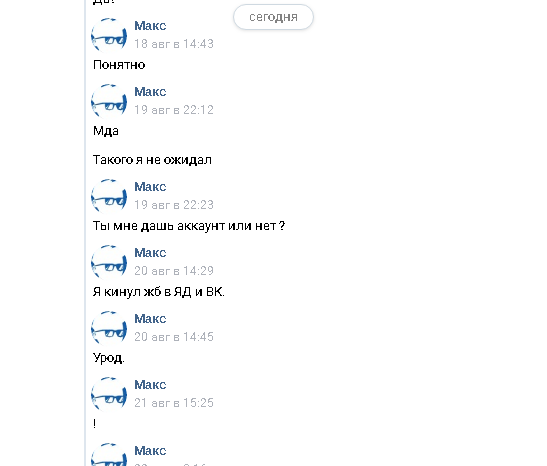The width and height of the screenshot is (547, 466).
Task: Click the Макс name above 'Мда'
Action: (150, 92)
